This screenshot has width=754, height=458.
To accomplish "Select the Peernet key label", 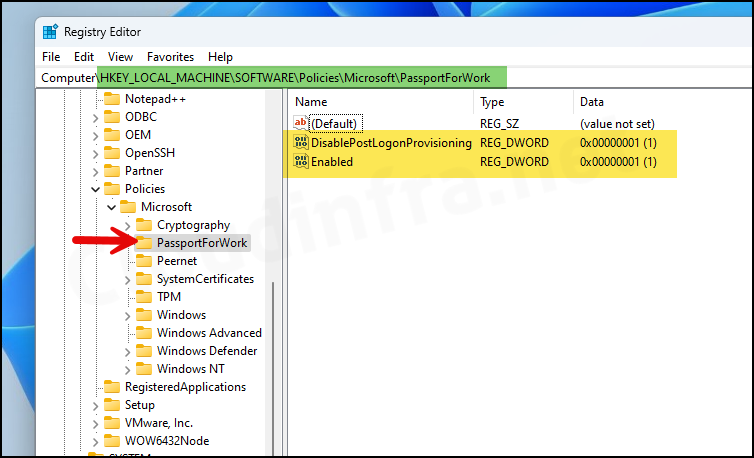I will tap(177, 261).
